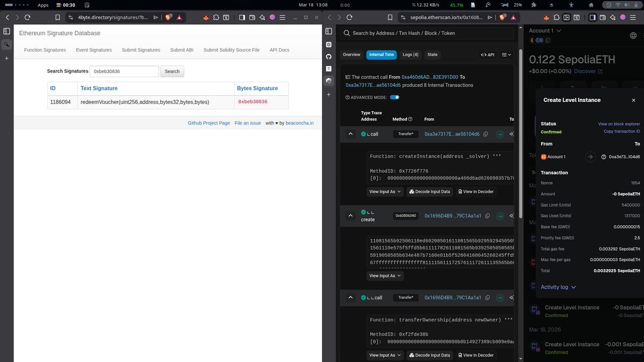Switch to Logs (4) tab
This screenshot has height=362, width=644.
tap(411, 55)
